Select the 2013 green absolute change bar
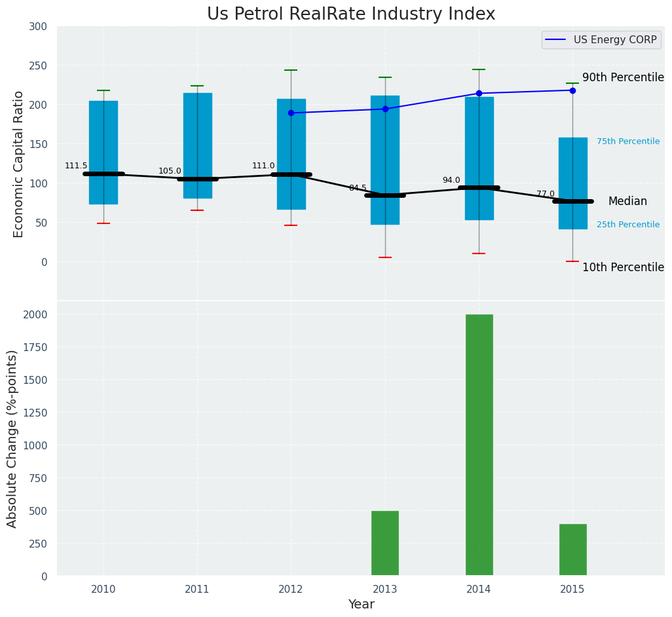 click(x=385, y=543)
